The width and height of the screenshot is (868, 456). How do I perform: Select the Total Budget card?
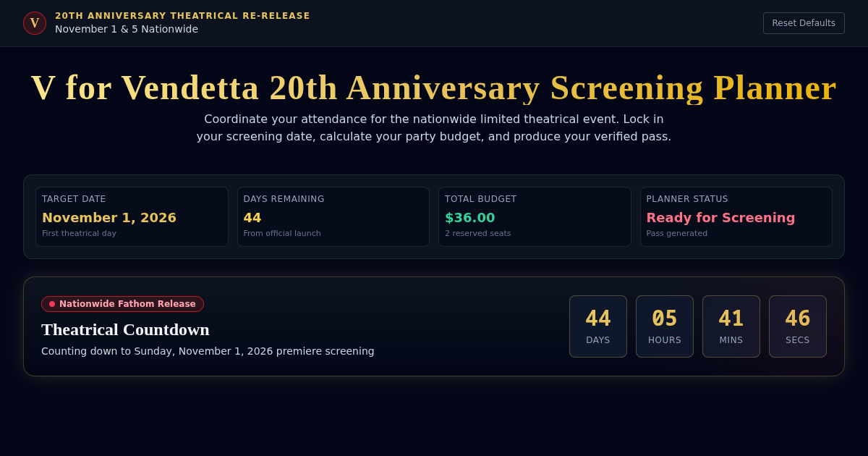click(x=535, y=216)
